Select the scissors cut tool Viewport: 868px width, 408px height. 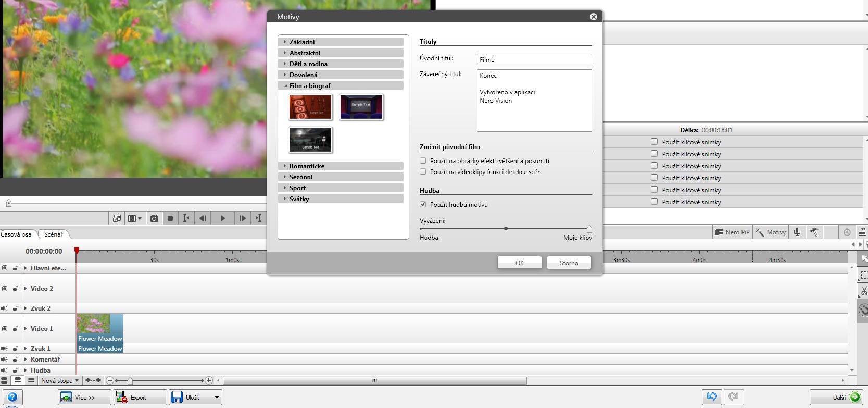[x=863, y=291]
